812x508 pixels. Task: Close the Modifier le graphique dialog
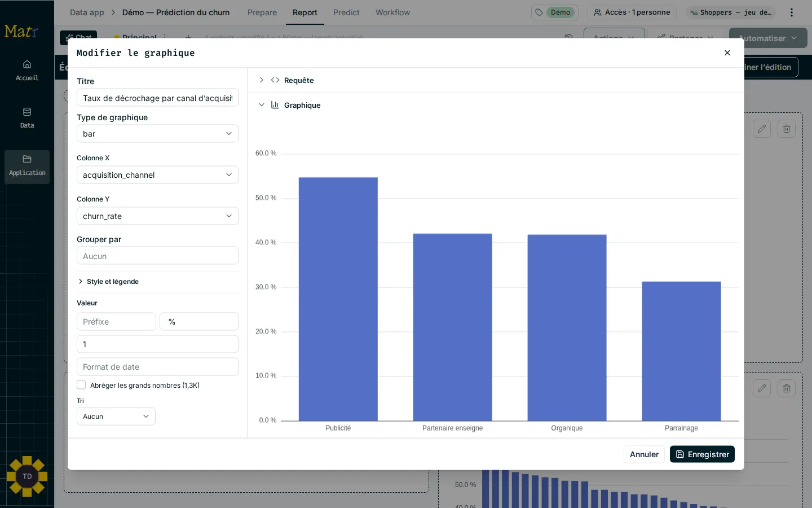[727, 52]
